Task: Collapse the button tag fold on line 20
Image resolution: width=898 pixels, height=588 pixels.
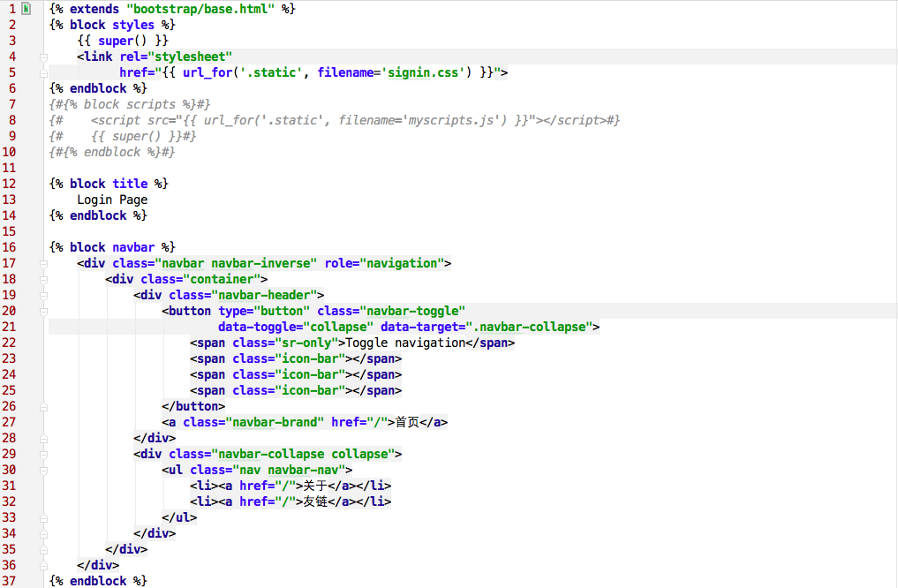Action: coord(43,312)
